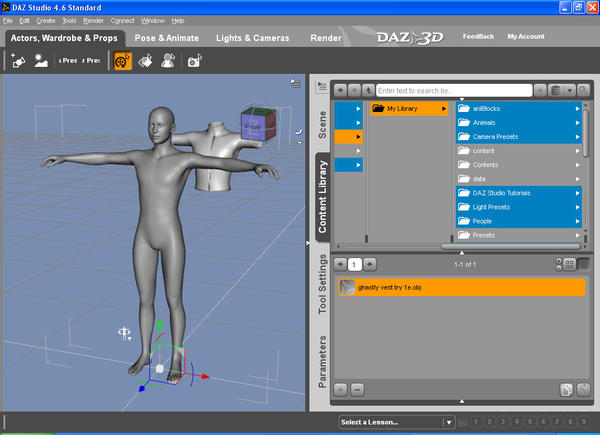
Task: Expand the Light Presets folder
Action: tap(577, 207)
